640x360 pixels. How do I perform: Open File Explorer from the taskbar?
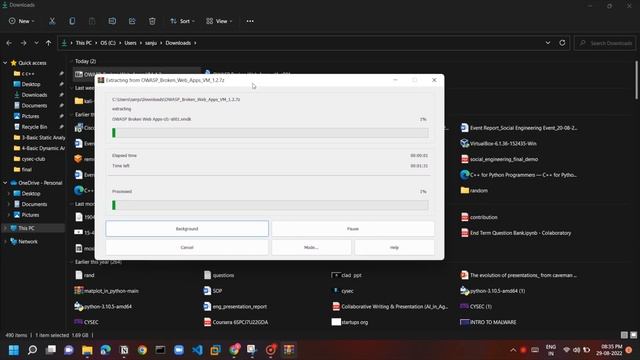coord(87,350)
